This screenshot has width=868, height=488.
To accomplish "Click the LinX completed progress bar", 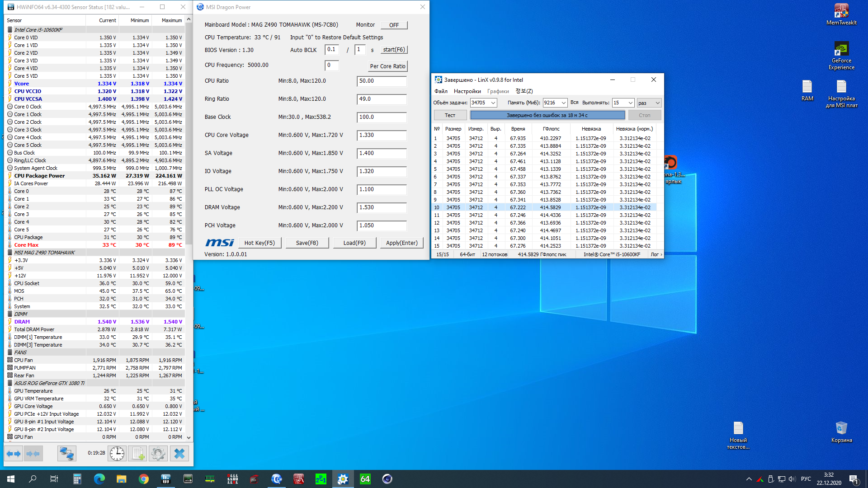I will point(547,115).
